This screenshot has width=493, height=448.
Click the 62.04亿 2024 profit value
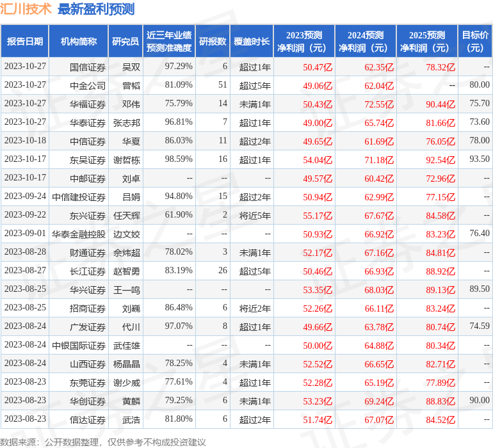(379, 86)
